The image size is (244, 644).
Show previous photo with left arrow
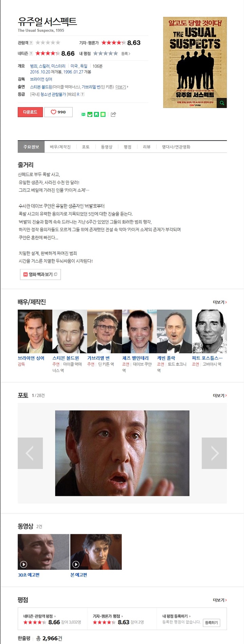[30, 453]
